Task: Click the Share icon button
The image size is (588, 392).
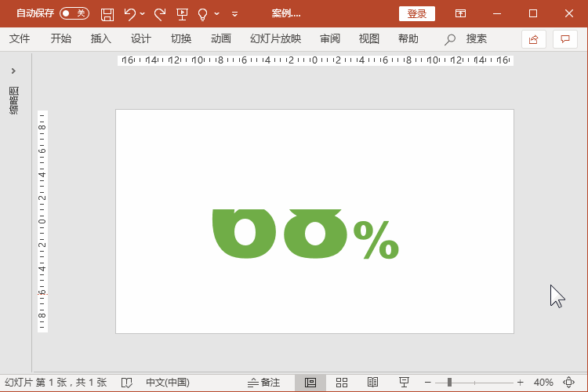Action: (534, 39)
